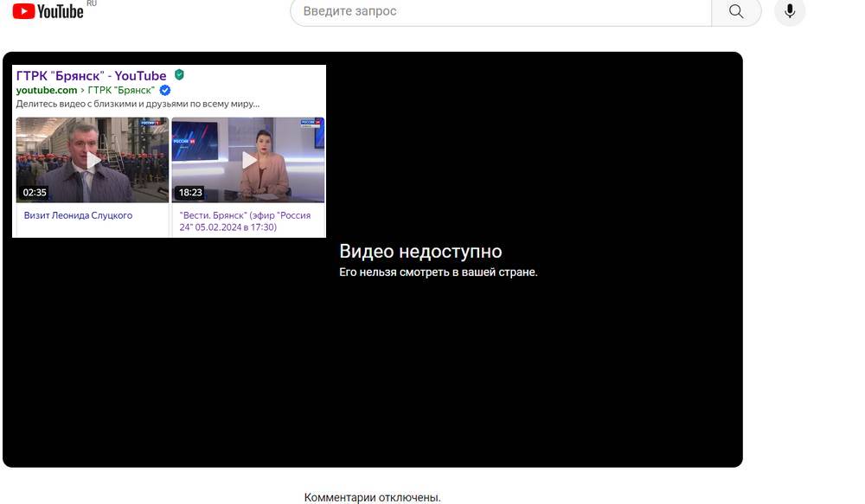Screen dimensions: 865x504
Task: Click the green shield icon beside the title
Action: (x=179, y=75)
